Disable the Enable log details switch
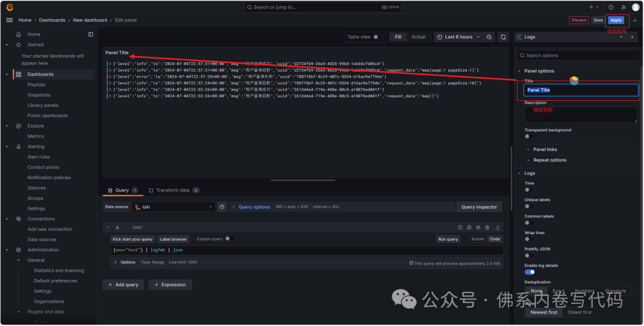 pos(530,272)
